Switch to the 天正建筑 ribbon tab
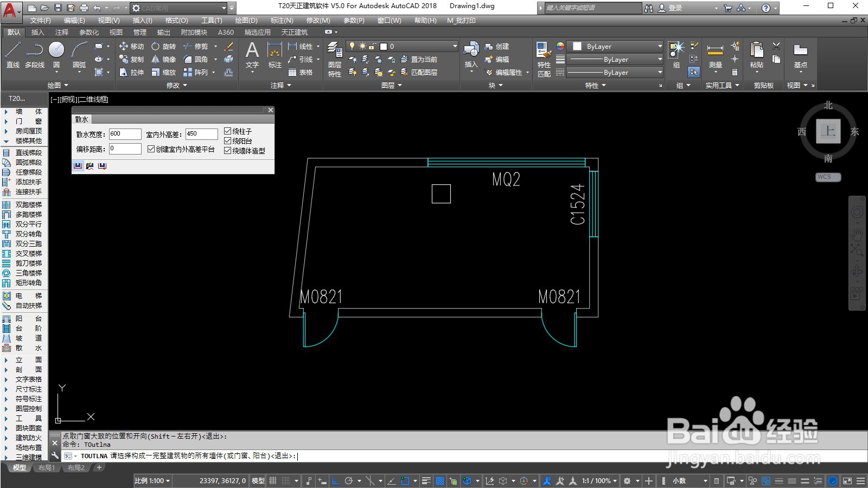Screen dimensions: 868x488 [x=294, y=32]
